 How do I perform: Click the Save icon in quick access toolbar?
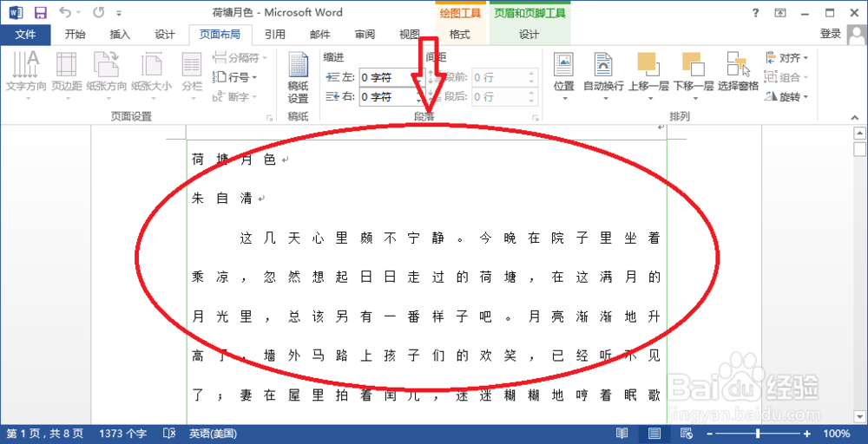[41, 13]
